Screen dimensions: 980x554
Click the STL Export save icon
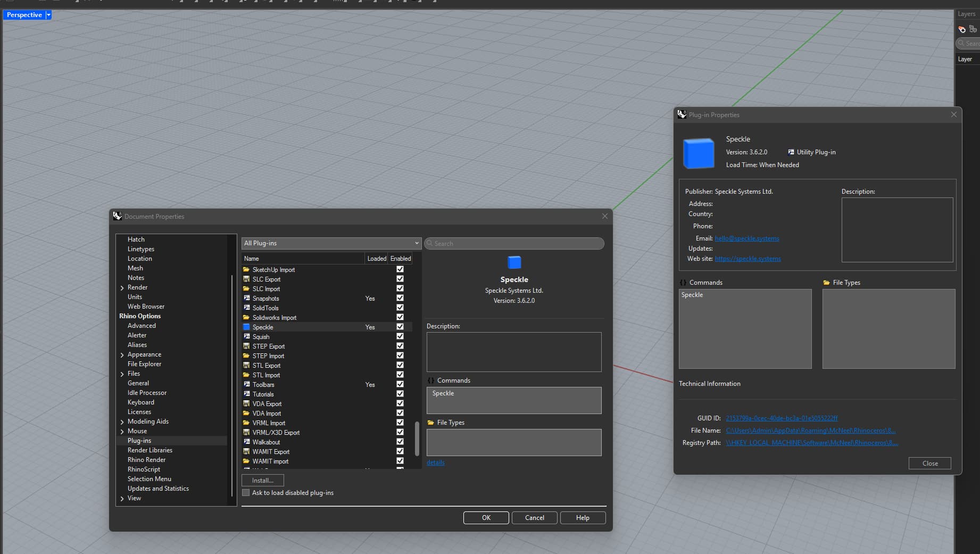coord(246,365)
